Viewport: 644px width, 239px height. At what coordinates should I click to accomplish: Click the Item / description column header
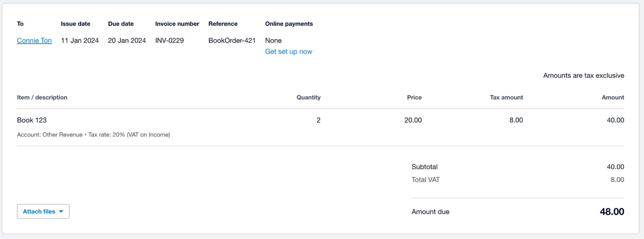coord(42,97)
